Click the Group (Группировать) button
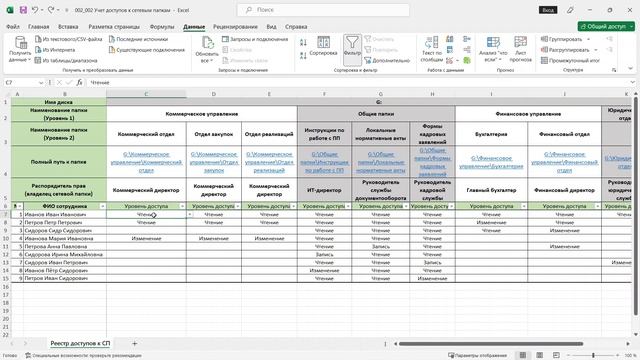The height and width of the screenshot is (360, 640). coord(561,39)
